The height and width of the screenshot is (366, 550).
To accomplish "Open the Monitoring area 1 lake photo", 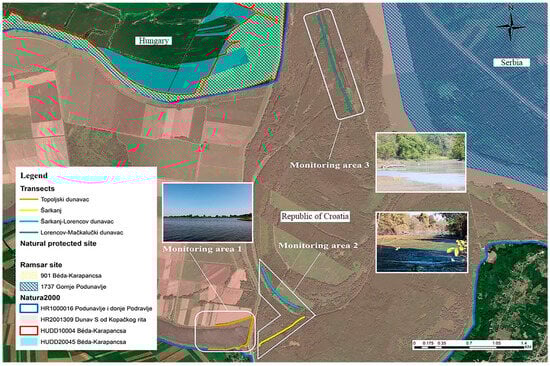I will (x=208, y=212).
